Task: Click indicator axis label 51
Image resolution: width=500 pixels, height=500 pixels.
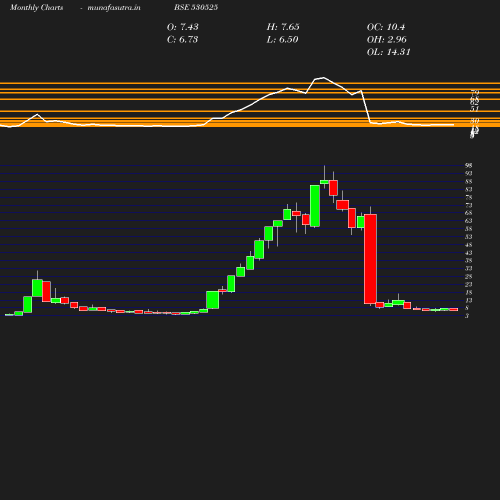Action: pos(475,109)
